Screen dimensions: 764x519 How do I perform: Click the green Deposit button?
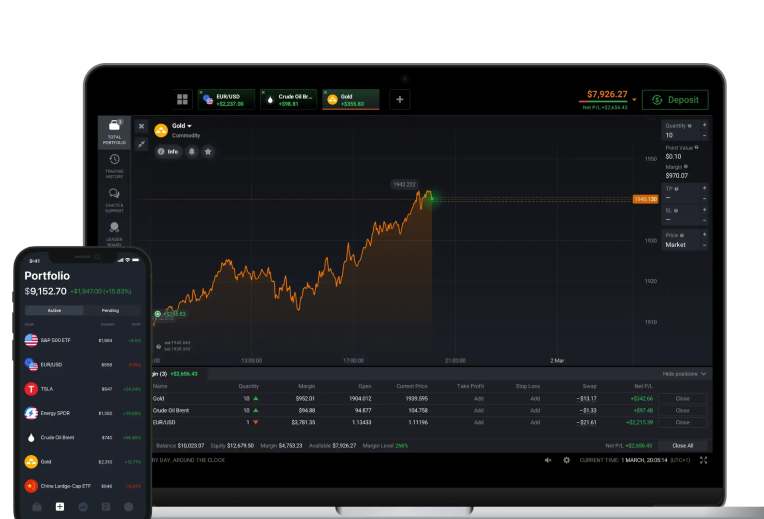pyautogui.click(x=674, y=100)
